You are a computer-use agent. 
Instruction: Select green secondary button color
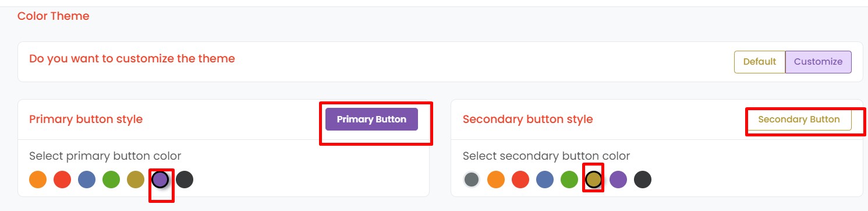(569, 180)
